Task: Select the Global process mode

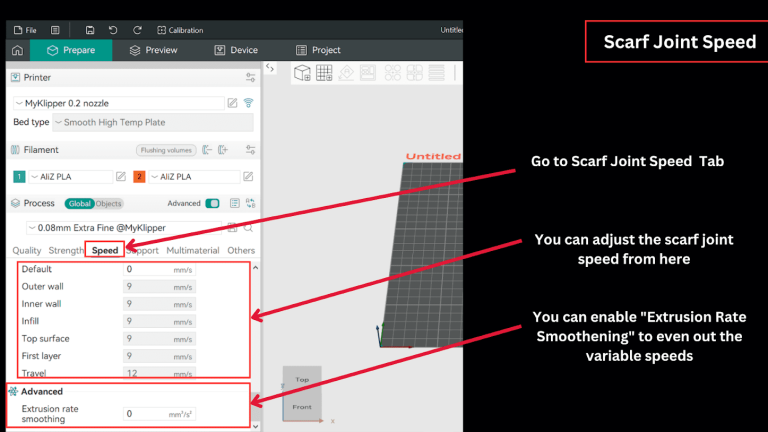Action: click(x=79, y=203)
